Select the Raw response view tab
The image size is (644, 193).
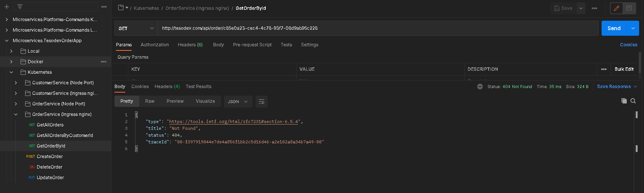click(x=150, y=101)
